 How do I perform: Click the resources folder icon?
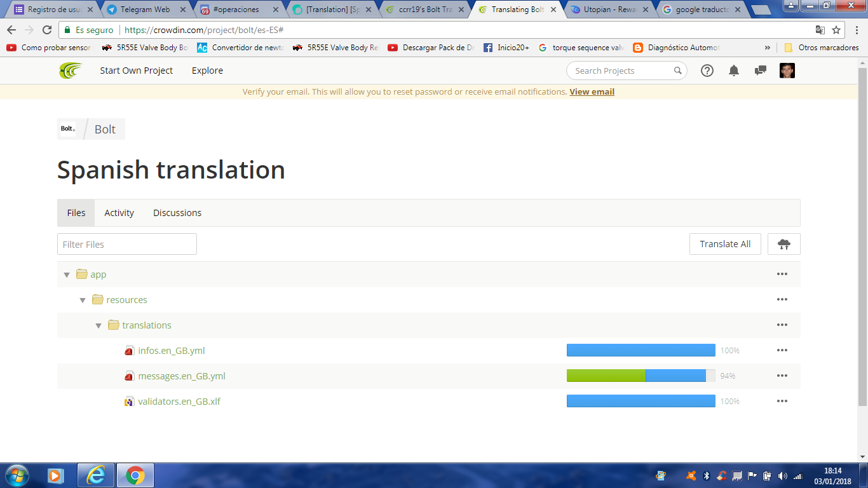click(97, 299)
